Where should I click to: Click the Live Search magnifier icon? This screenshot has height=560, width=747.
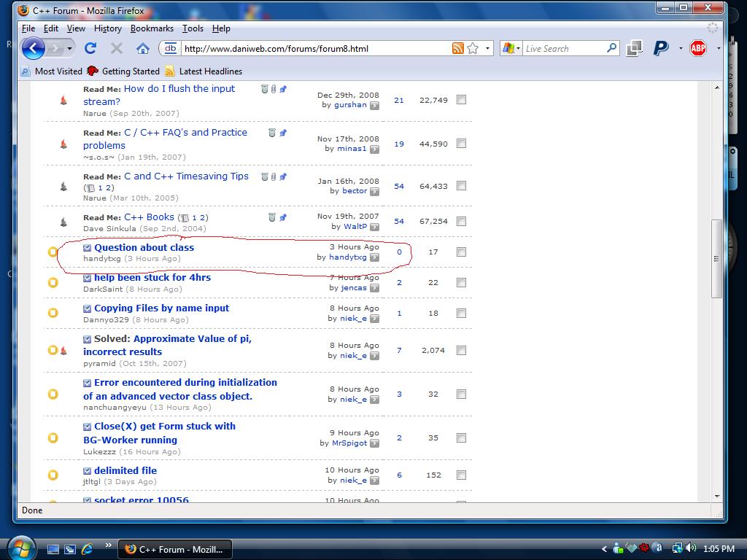click(x=612, y=48)
